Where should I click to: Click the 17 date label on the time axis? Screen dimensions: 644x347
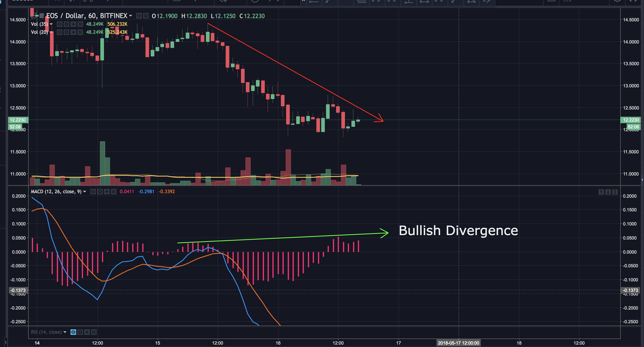click(399, 343)
